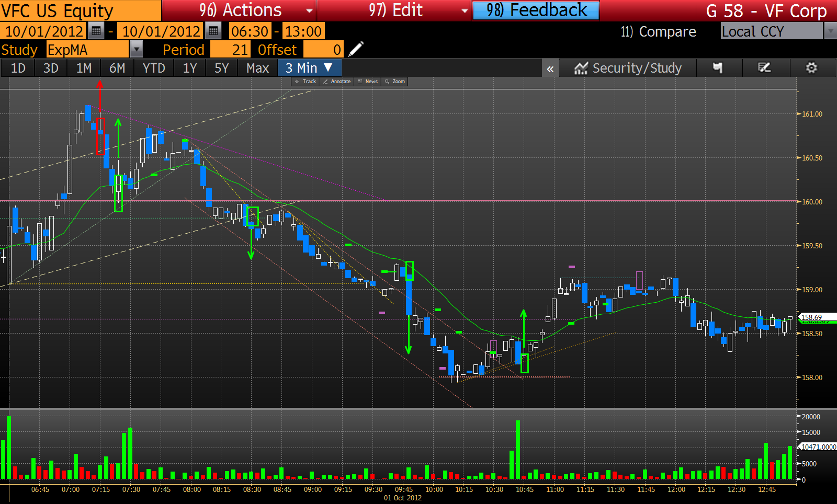Click the 11) Compare button
Viewport: 837px width, 504px height.
[658, 32]
